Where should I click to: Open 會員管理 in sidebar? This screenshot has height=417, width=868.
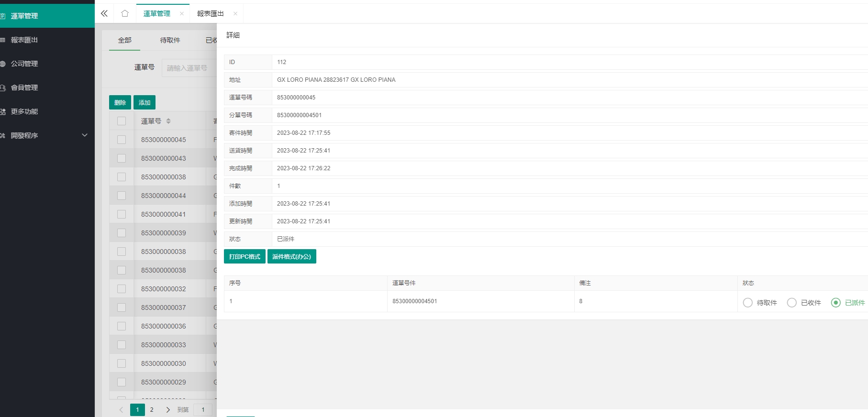click(x=47, y=88)
